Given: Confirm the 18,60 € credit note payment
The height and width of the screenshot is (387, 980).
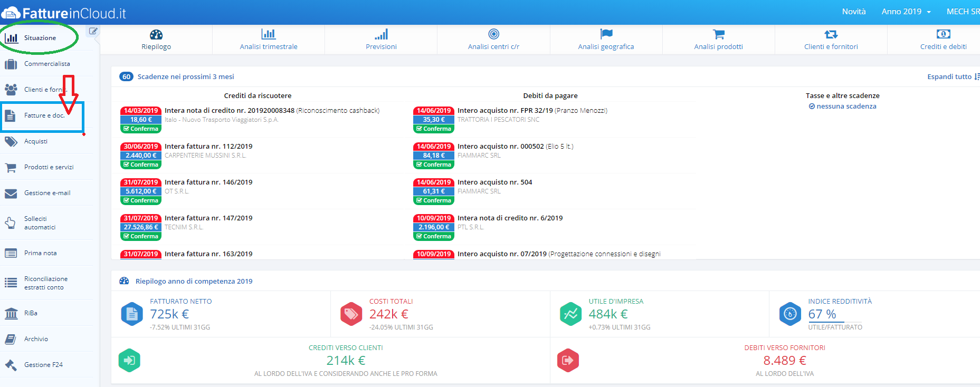Looking at the screenshot, I should [x=141, y=129].
